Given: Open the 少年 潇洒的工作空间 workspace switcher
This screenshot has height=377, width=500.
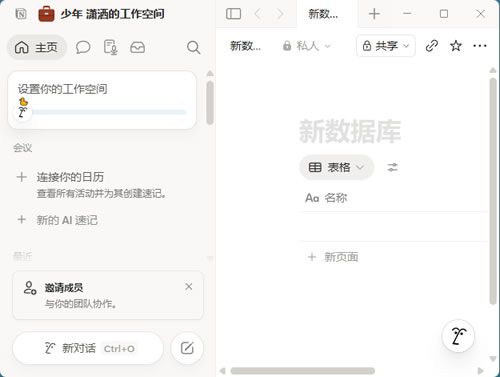Looking at the screenshot, I should pyautogui.click(x=112, y=14).
